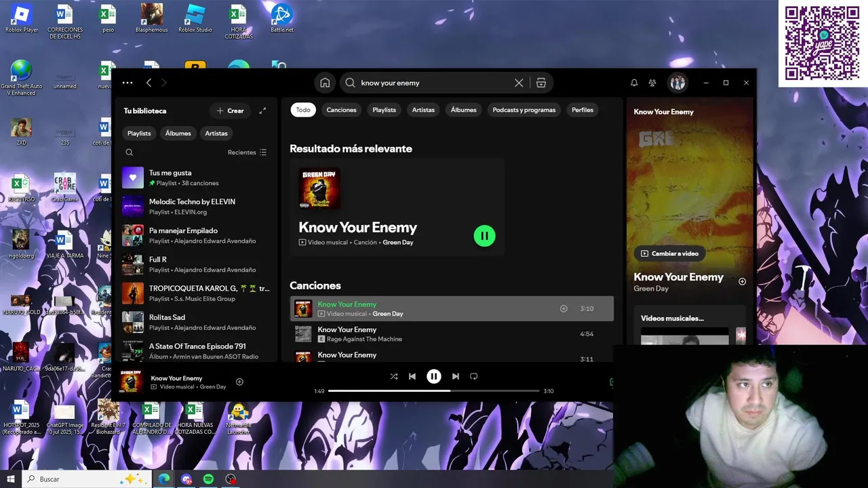Open the profile avatar menu
This screenshot has width=868, height=488.
677,83
